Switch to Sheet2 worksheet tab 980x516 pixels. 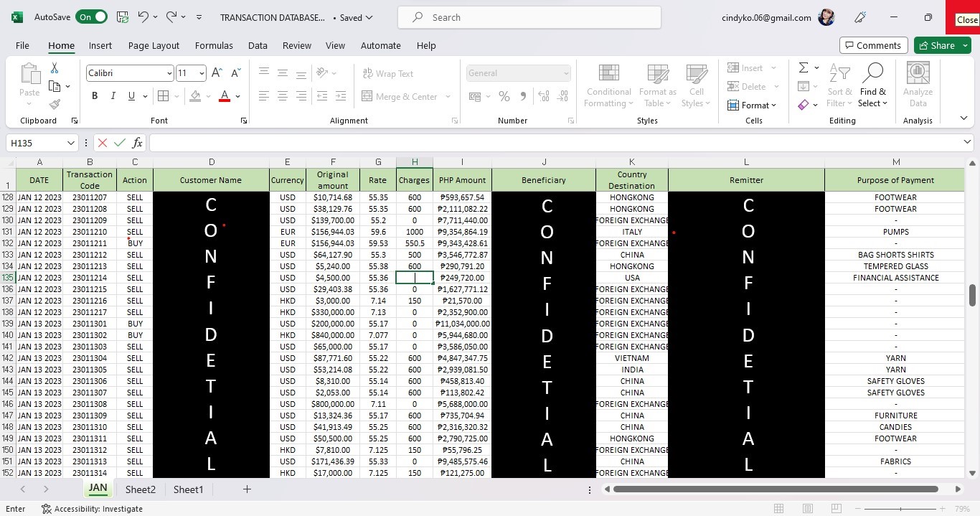pos(141,489)
